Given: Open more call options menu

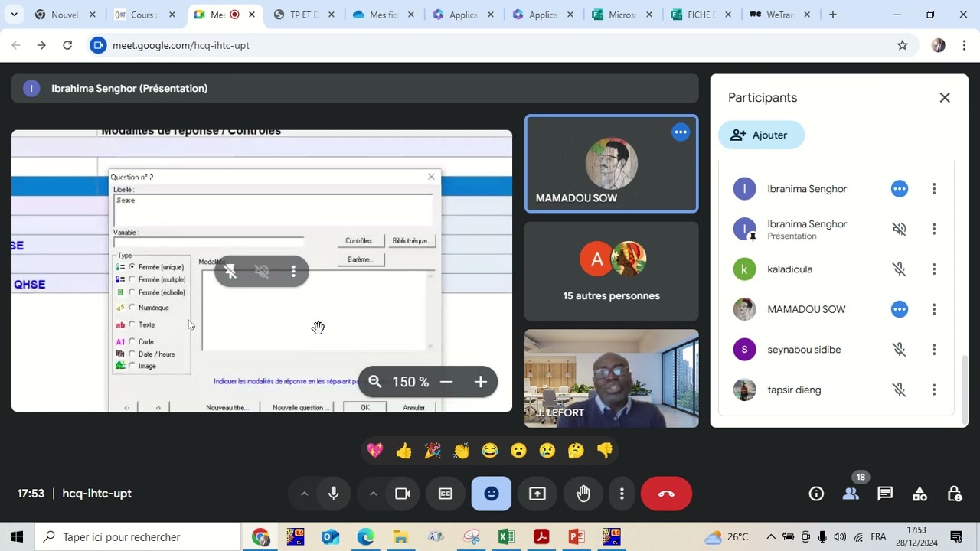Looking at the screenshot, I should (622, 494).
